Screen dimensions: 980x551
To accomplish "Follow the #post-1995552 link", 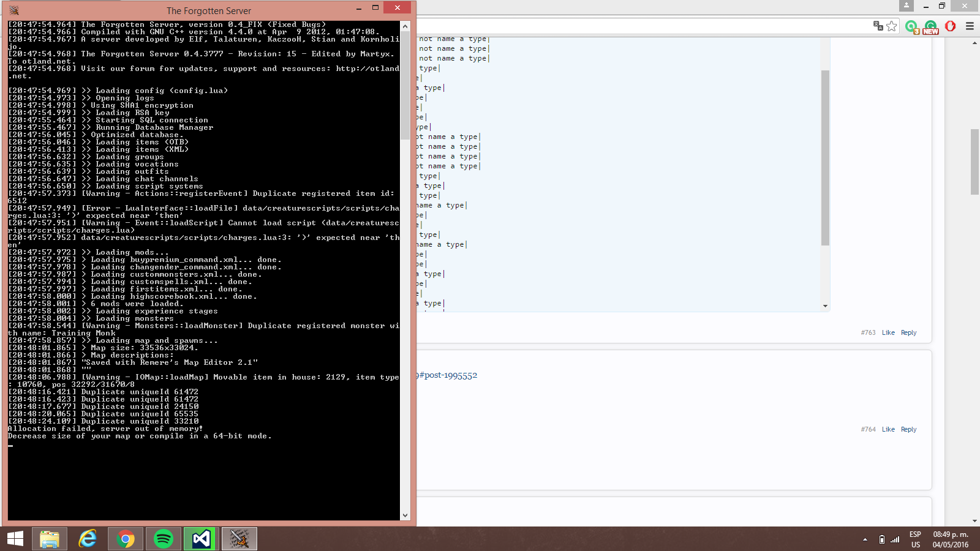I will pyautogui.click(x=448, y=375).
